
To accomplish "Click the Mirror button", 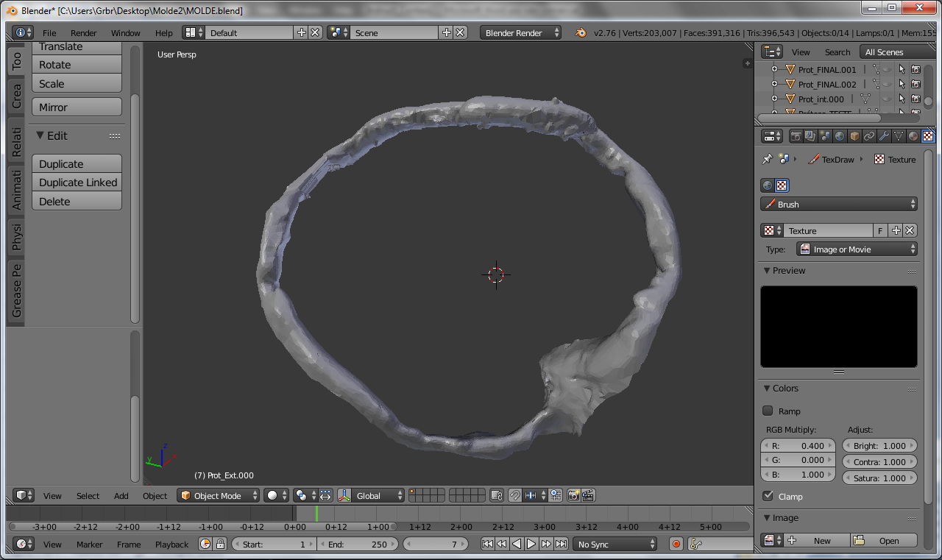I will [x=77, y=107].
